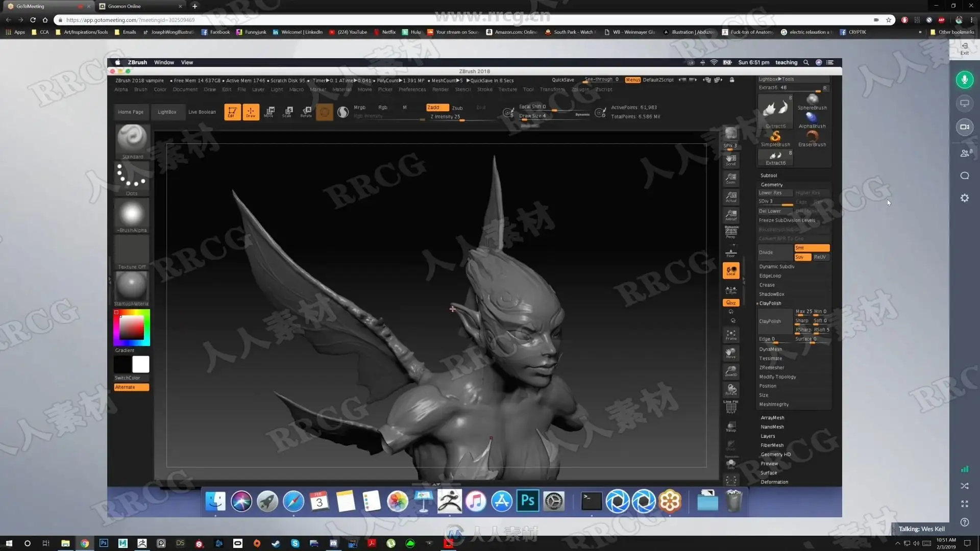Image resolution: width=980 pixels, height=551 pixels.
Task: Open the Standard brush thumbnail picker
Action: 132,139
